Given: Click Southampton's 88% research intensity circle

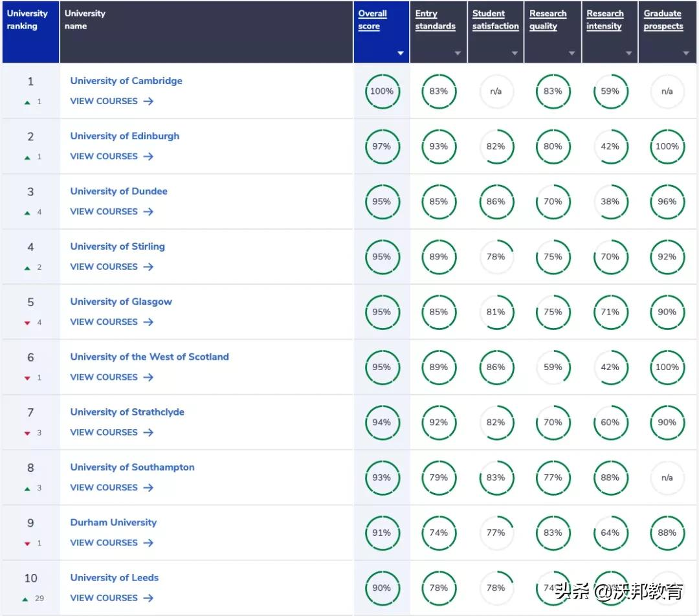Looking at the screenshot, I should point(610,478).
